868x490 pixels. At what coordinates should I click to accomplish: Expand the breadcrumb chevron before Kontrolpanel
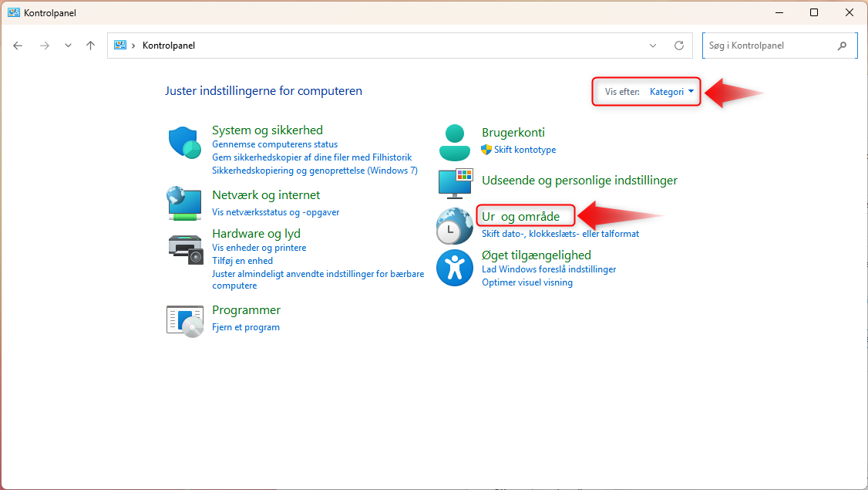[x=133, y=46]
